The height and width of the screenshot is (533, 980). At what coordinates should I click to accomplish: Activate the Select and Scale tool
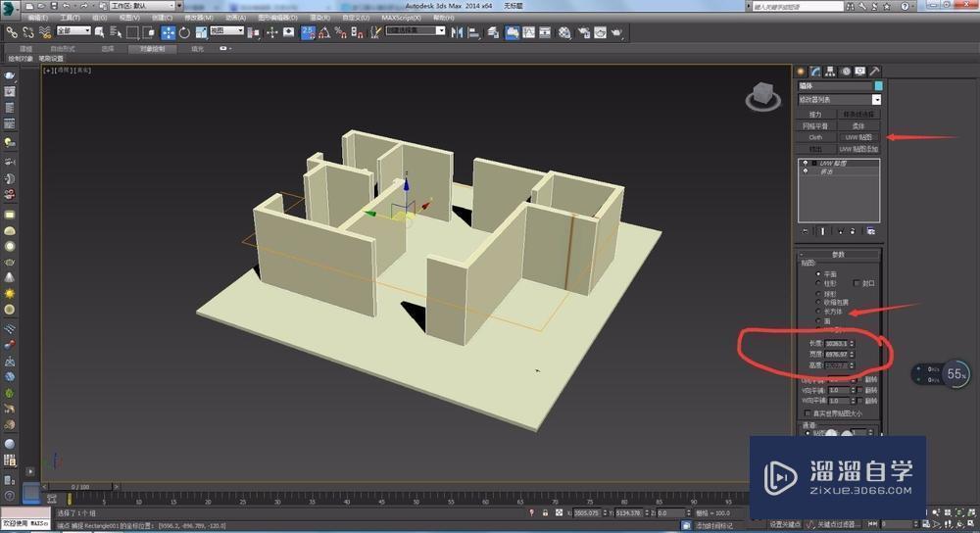point(201,32)
